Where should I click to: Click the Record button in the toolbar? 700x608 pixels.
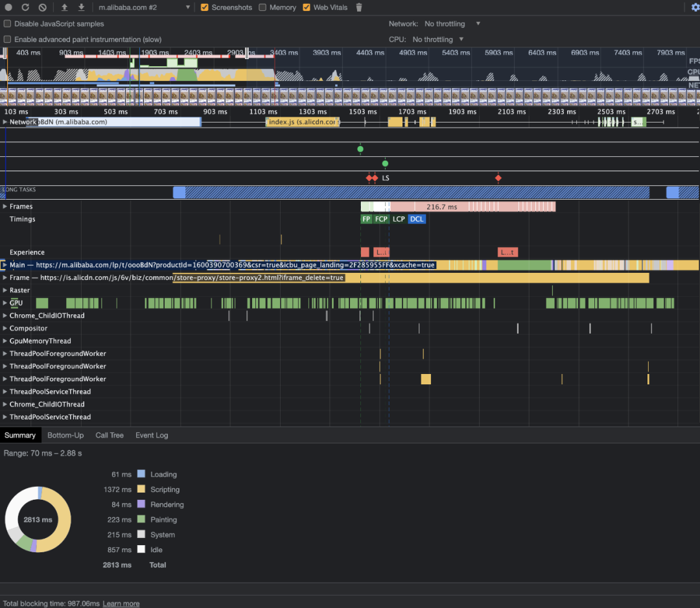[9, 7]
